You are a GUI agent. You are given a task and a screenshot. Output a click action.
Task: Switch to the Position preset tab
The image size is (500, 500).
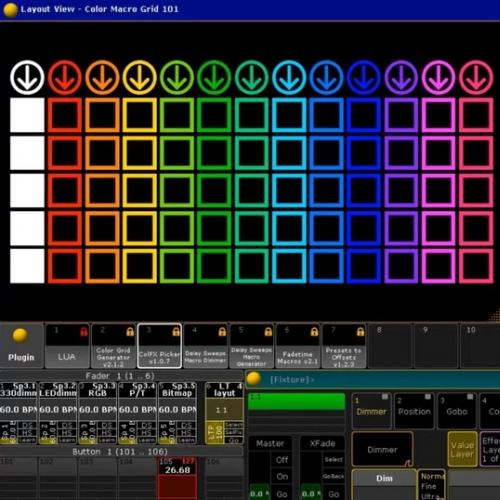414,411
